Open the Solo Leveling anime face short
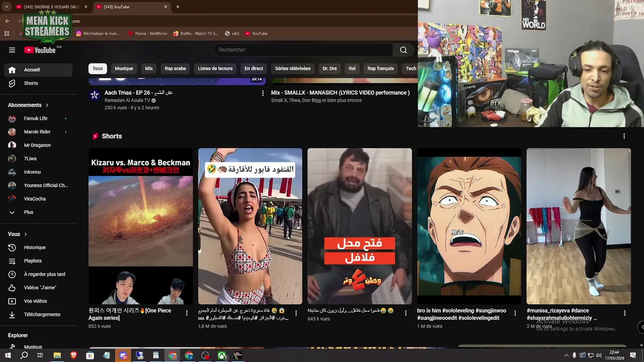644x362 pixels. 469,226
